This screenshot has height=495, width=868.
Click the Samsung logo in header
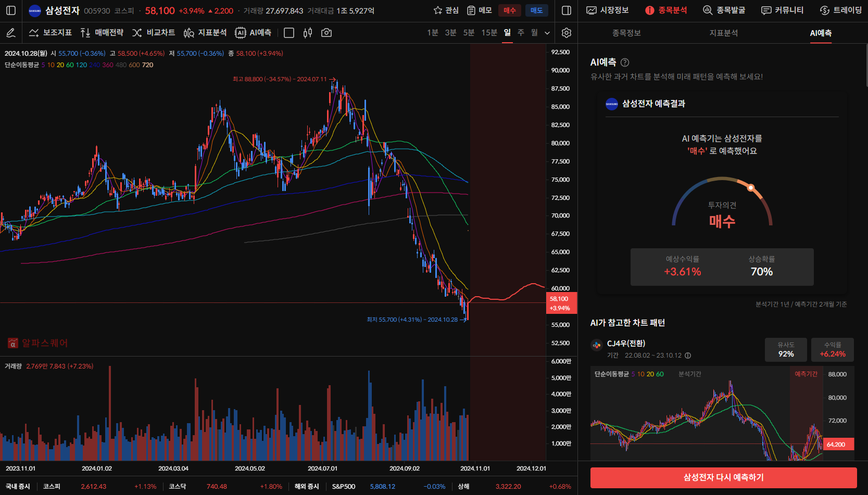point(35,10)
